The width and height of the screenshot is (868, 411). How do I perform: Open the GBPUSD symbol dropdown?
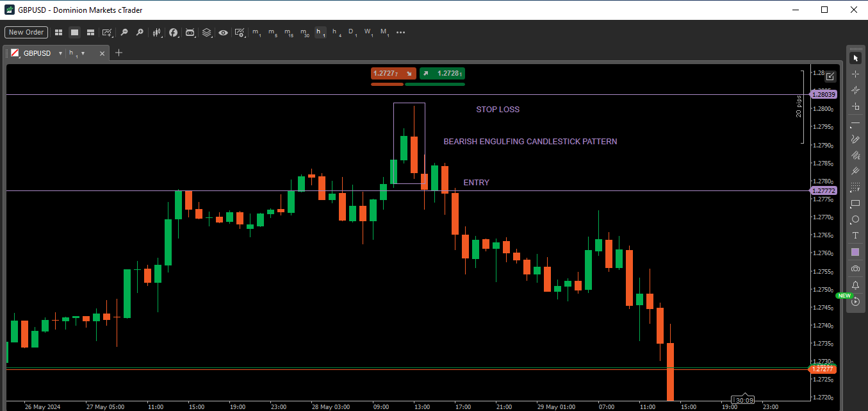tap(61, 53)
